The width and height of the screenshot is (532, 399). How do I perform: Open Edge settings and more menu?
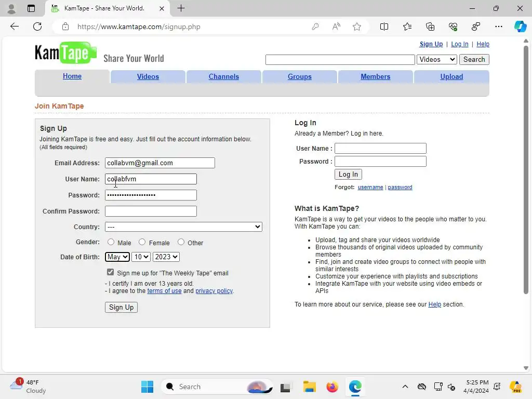click(x=498, y=26)
